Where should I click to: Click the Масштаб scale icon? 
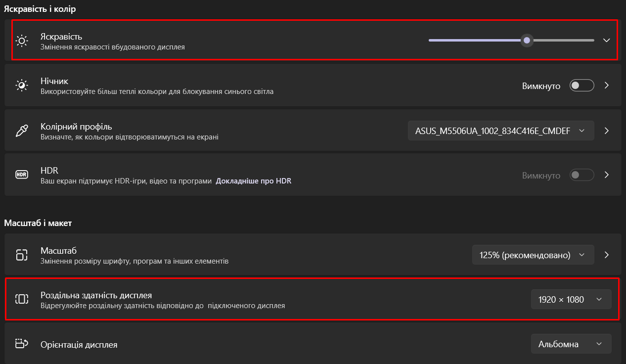pos(22,255)
